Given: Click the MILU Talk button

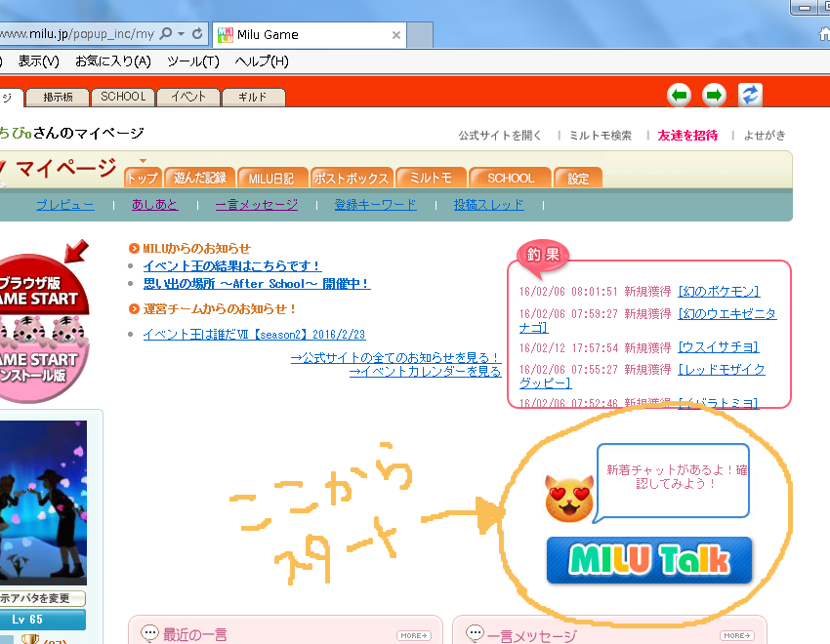Looking at the screenshot, I should [649, 560].
